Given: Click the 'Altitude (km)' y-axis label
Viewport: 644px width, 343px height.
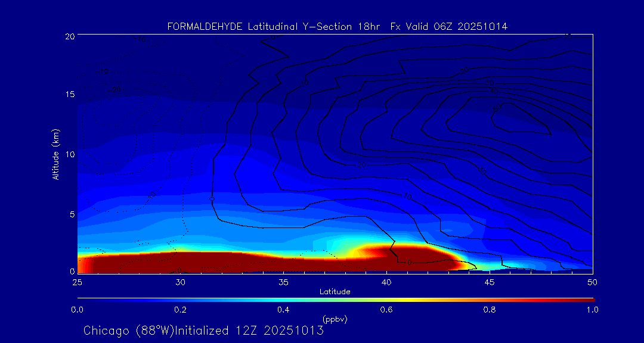Looking at the screenshot, I should coord(55,154).
